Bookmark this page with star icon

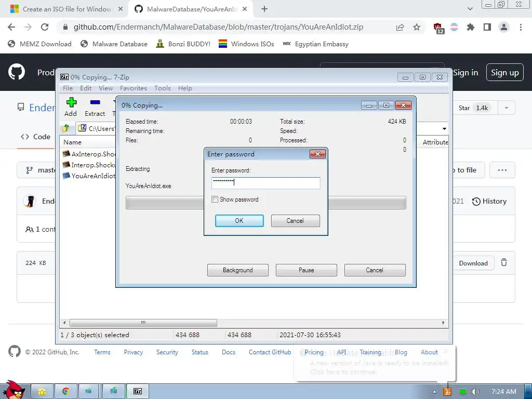point(417,27)
